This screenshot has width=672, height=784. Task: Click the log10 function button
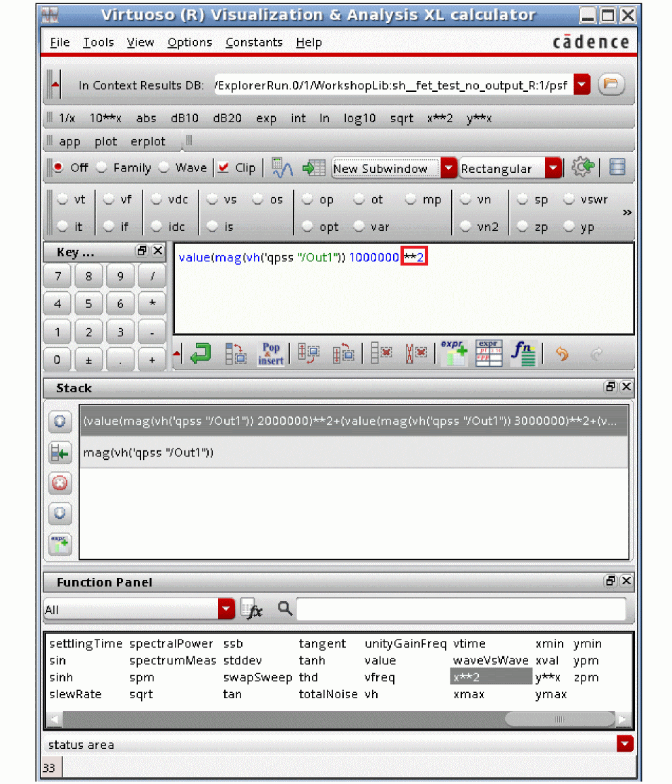359,118
